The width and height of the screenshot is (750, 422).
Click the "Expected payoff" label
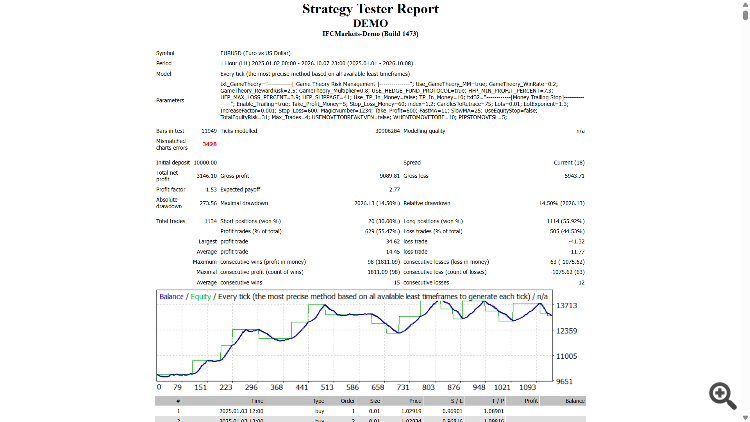click(240, 189)
